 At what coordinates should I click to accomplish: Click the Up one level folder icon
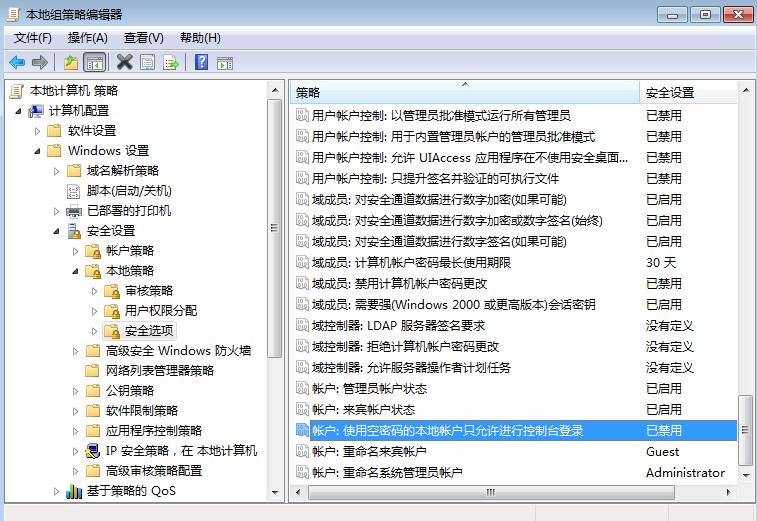tap(70, 62)
